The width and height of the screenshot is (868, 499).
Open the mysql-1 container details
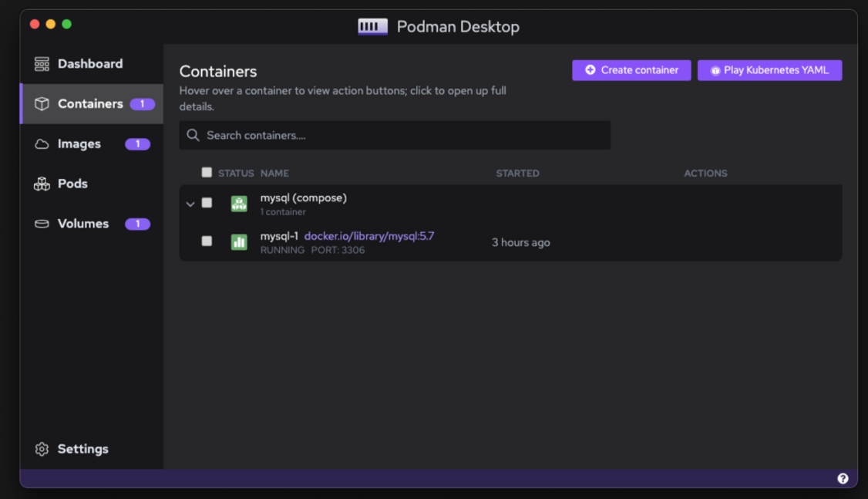(279, 236)
